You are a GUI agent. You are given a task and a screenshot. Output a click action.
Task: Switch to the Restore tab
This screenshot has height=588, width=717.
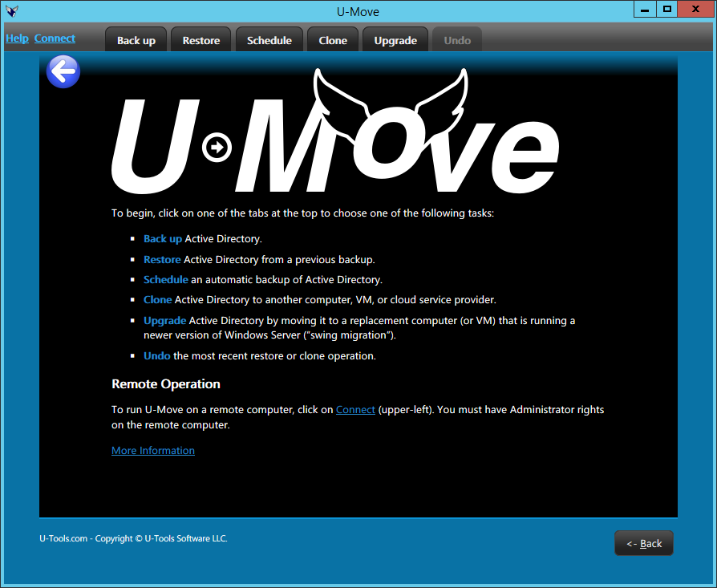click(201, 40)
